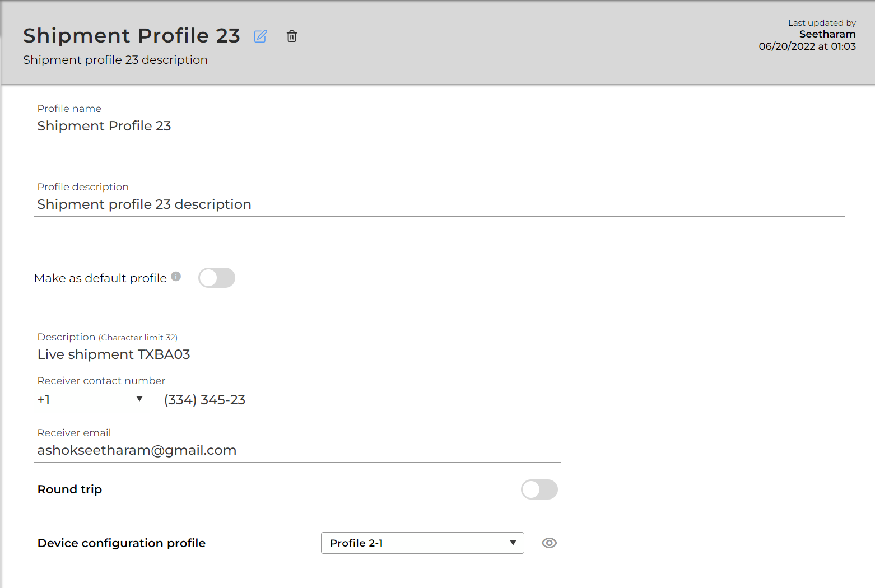Click the receiver email address field

click(x=297, y=450)
